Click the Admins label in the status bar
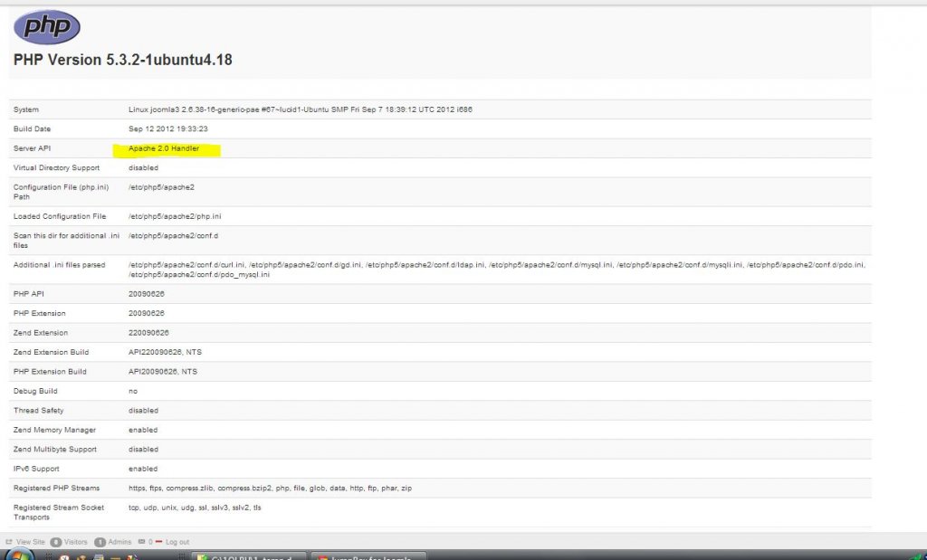This screenshot has width=927, height=560. tap(120, 542)
